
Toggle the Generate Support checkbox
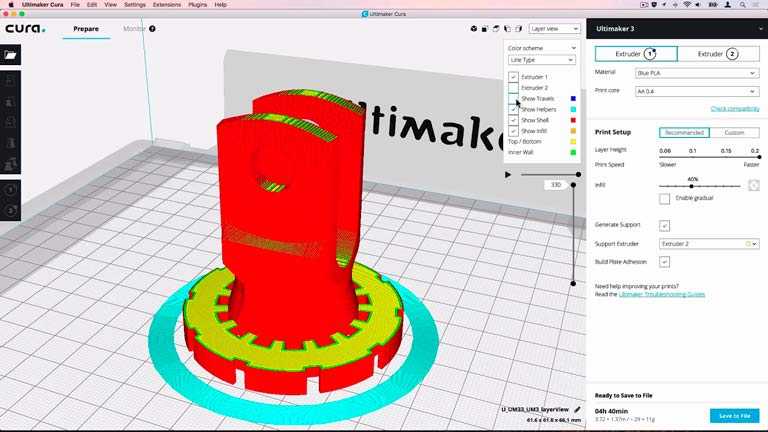click(664, 225)
